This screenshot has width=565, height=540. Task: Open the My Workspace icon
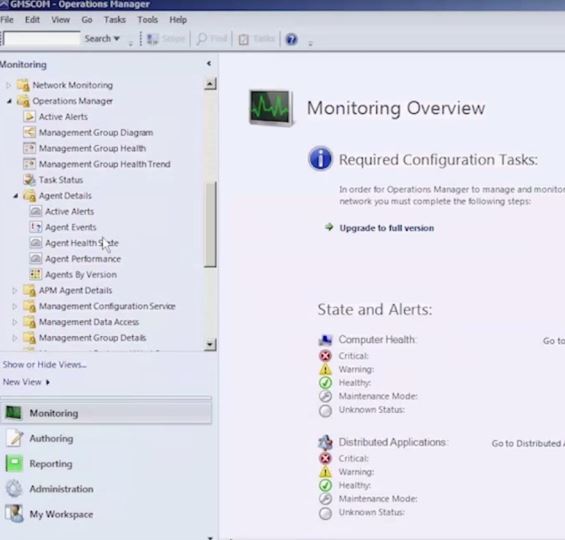(x=14, y=514)
